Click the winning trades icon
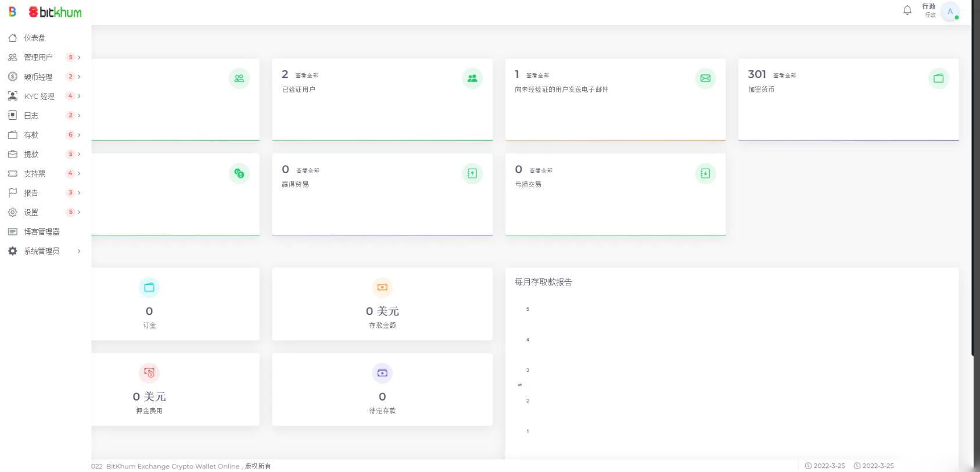The image size is (980, 472). click(x=472, y=173)
